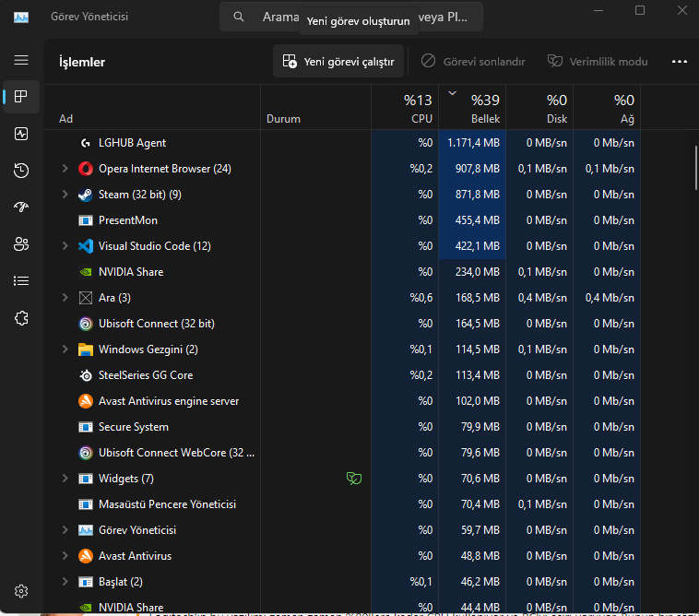Expand the Avast Antivirus group
Screen dimensions: 699x616
(65, 556)
